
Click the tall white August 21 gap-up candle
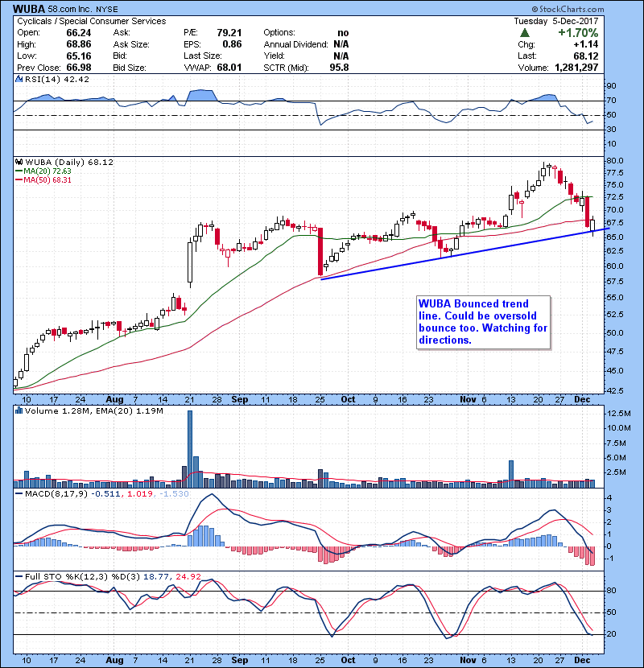pyautogui.click(x=190, y=262)
